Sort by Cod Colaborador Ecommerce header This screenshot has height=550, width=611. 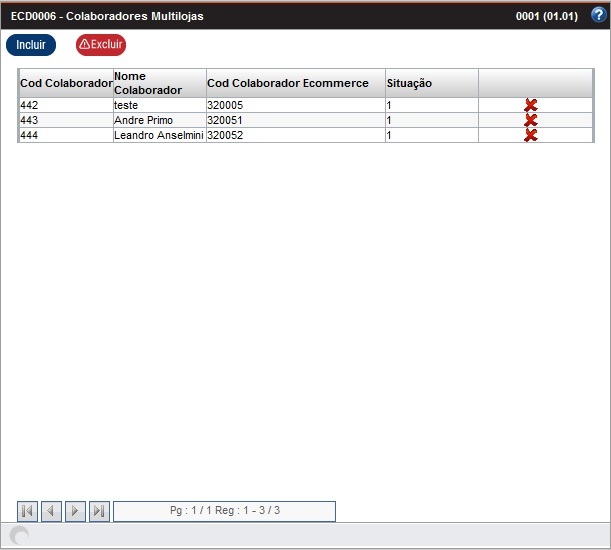point(288,83)
